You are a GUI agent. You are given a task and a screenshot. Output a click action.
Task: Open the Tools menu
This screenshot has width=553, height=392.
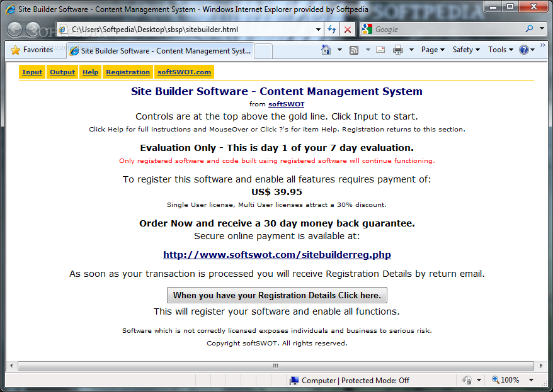(501, 50)
